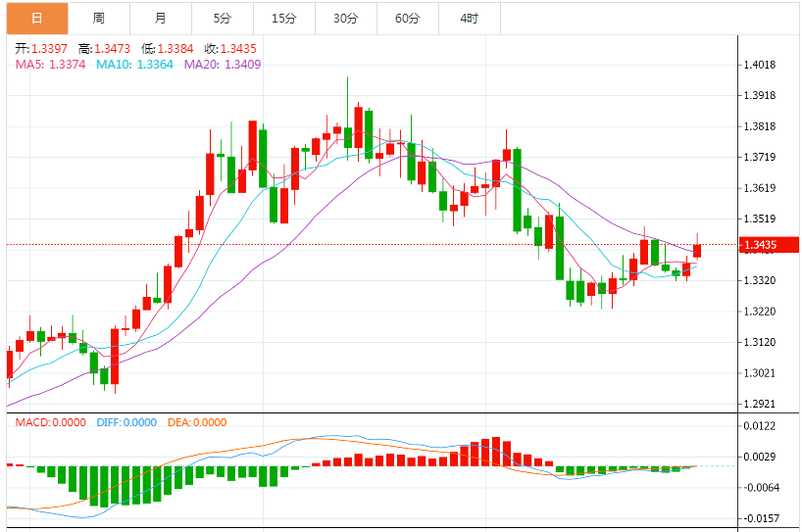Open the 60分 timeframe tab
802x532 pixels.
[408, 19]
